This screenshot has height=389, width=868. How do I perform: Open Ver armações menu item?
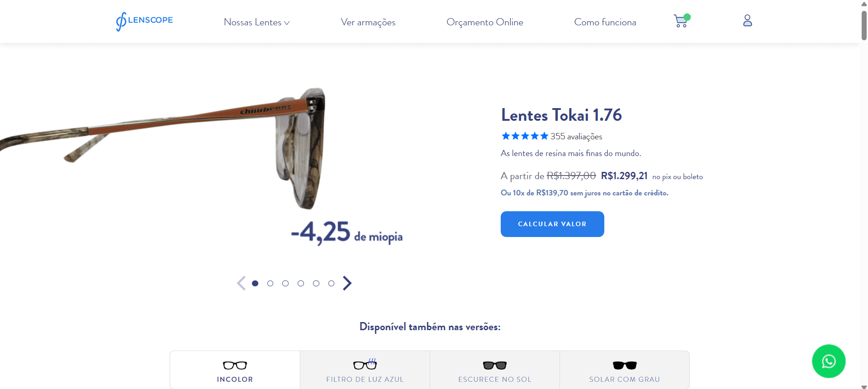pos(368,22)
